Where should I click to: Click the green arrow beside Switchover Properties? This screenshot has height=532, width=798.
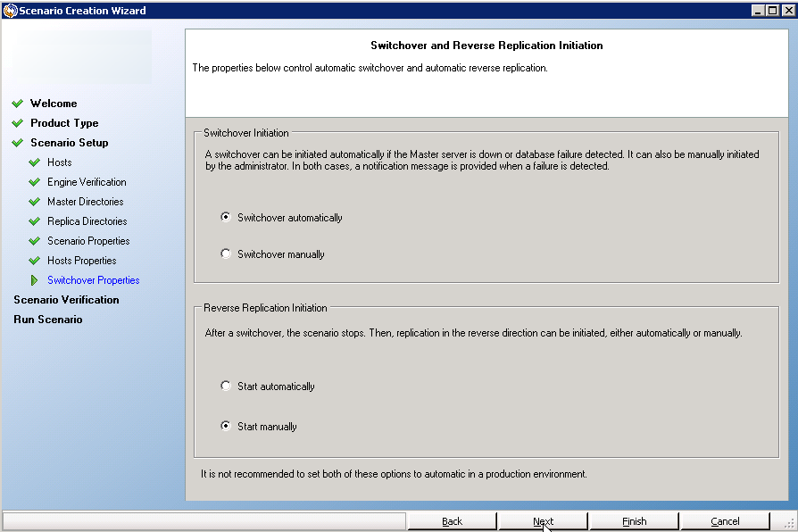[34, 280]
